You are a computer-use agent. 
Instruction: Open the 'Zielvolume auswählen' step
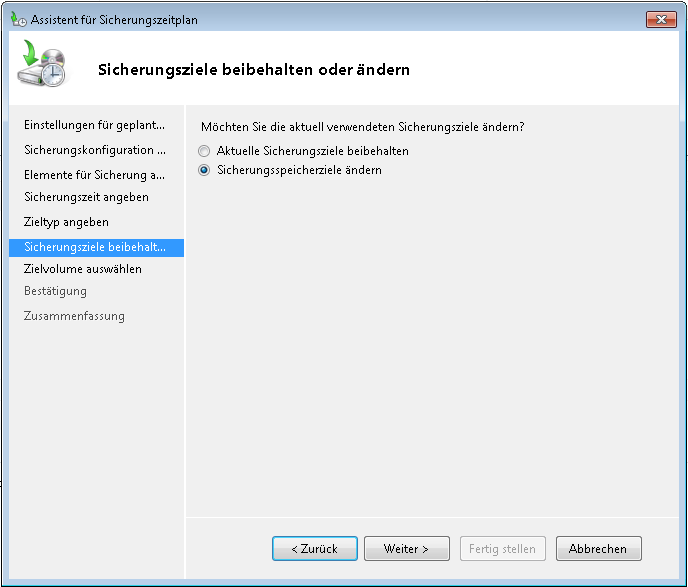click(83, 269)
